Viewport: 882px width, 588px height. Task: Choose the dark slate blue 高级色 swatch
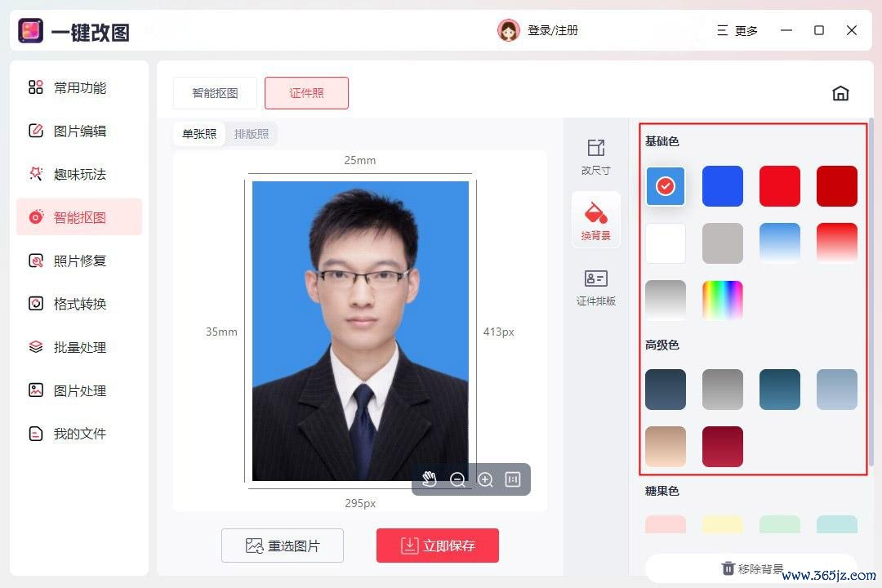[666, 390]
